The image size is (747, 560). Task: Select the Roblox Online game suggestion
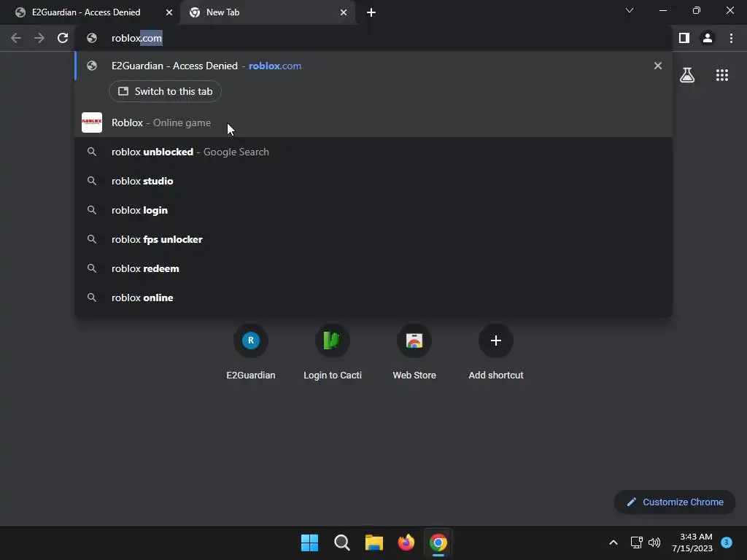point(373,122)
